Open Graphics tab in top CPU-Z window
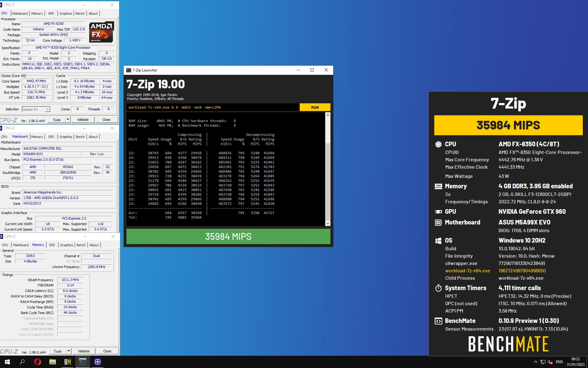 (x=66, y=13)
